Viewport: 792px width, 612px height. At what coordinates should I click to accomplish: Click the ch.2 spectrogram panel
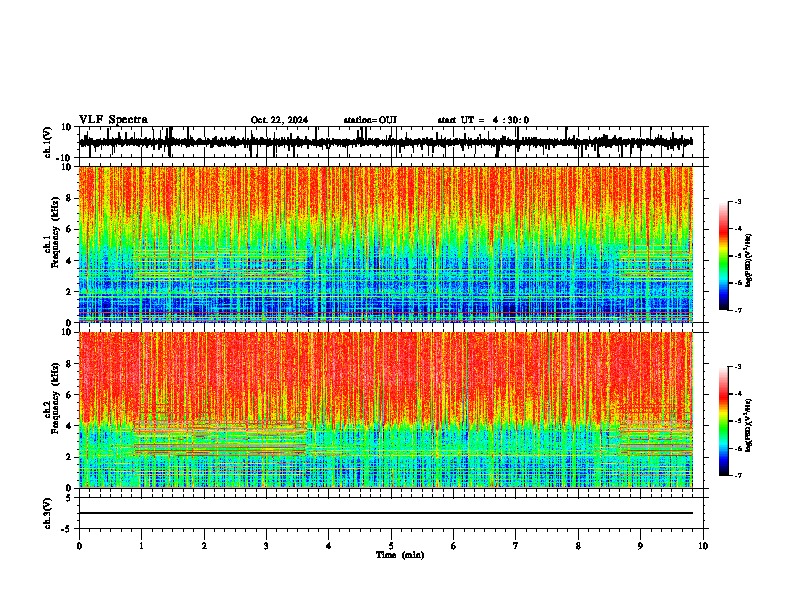pyautogui.click(x=386, y=410)
